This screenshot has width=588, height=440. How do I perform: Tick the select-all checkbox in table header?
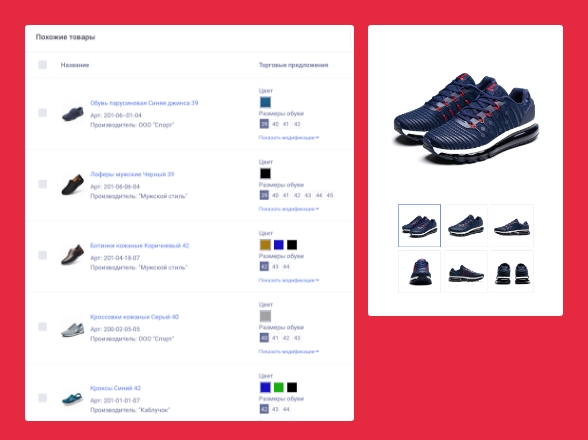coord(42,65)
